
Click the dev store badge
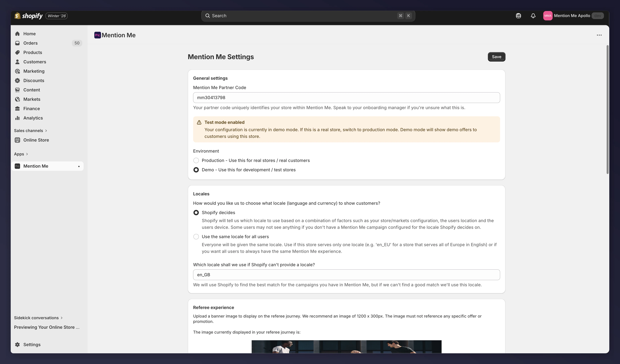point(598,16)
